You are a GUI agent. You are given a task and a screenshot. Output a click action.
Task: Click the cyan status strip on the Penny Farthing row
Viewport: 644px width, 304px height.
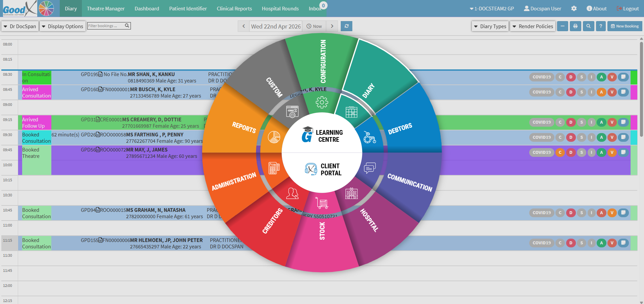pos(634,137)
